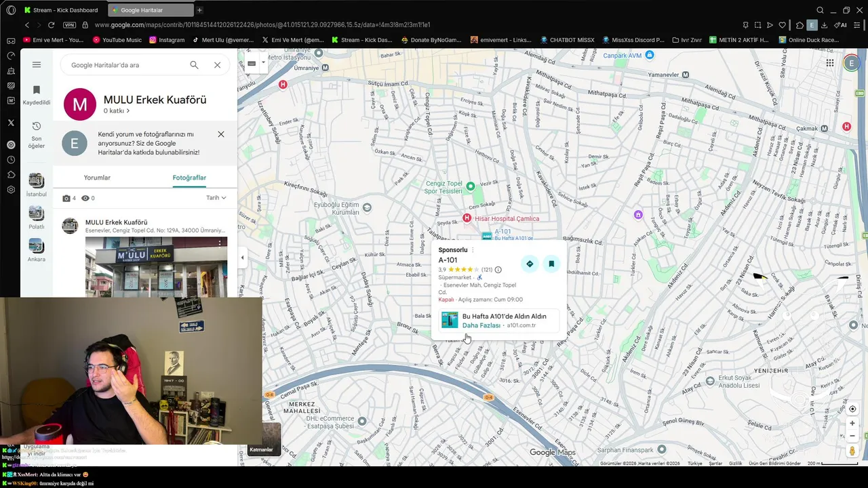Click the heart bookmark icon in toolbar

point(782,25)
